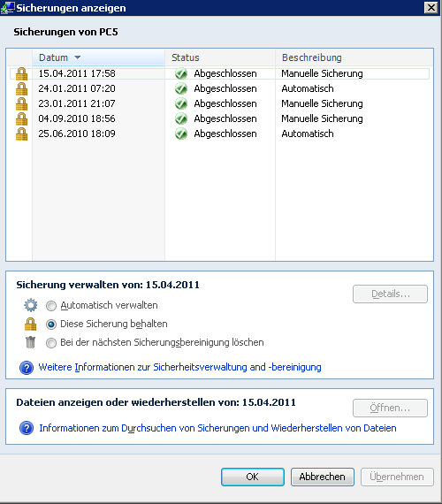Click the lock icon for the 25.06.2010 18:09 backup
442x504 pixels.
[21, 134]
